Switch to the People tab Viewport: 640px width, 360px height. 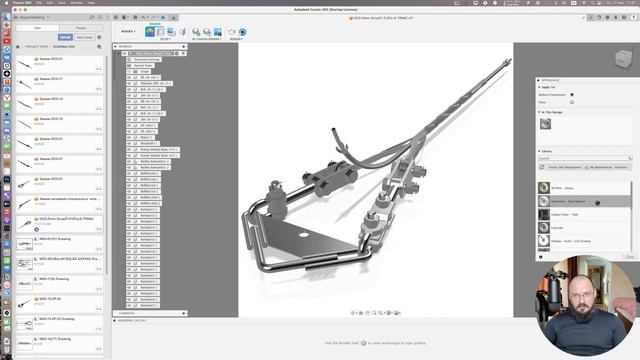coord(81,28)
